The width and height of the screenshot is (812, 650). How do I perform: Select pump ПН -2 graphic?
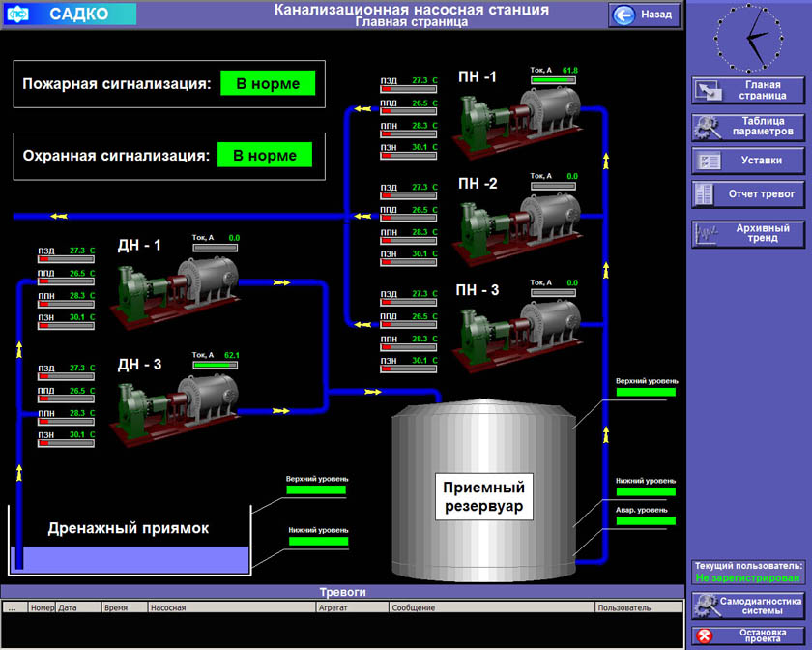(518, 229)
